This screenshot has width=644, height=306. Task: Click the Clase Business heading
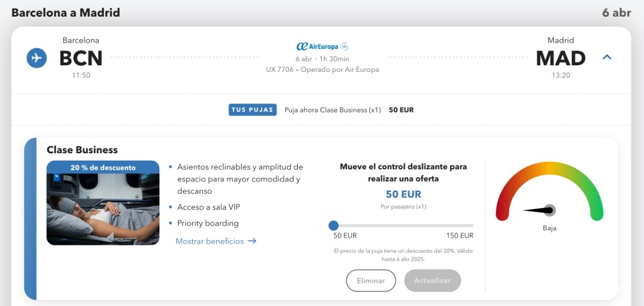82,150
